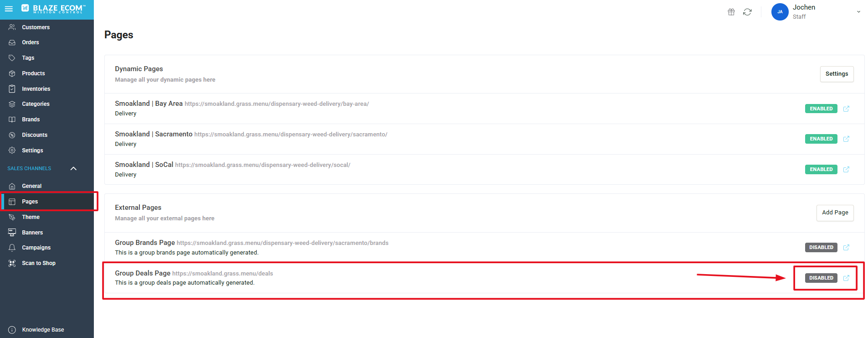Click the Discounts percent icon
The height and width of the screenshot is (338, 868).
point(12,135)
